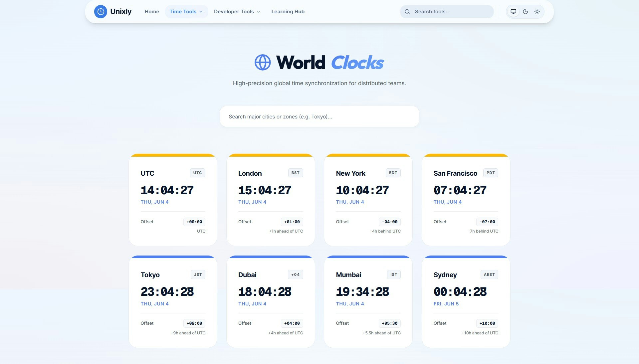639x364 pixels.
Task: Click the AEST badge on Sydney card
Action: pyautogui.click(x=489, y=274)
